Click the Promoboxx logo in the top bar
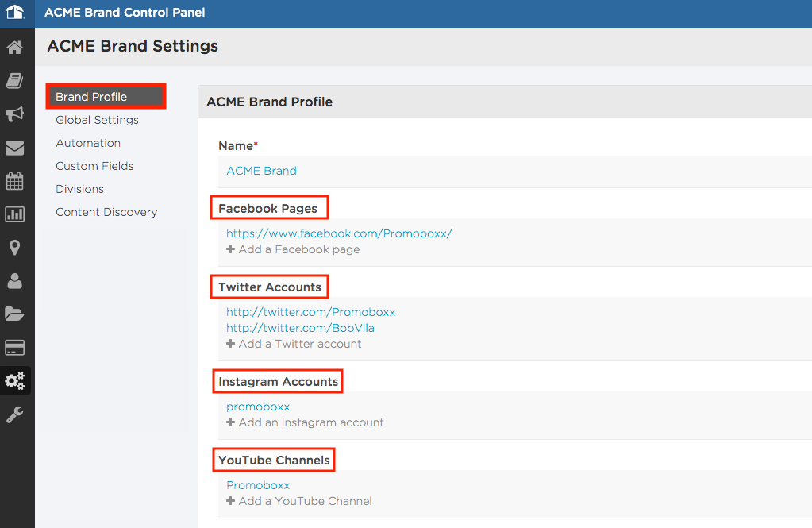The width and height of the screenshot is (812, 528). [15, 13]
